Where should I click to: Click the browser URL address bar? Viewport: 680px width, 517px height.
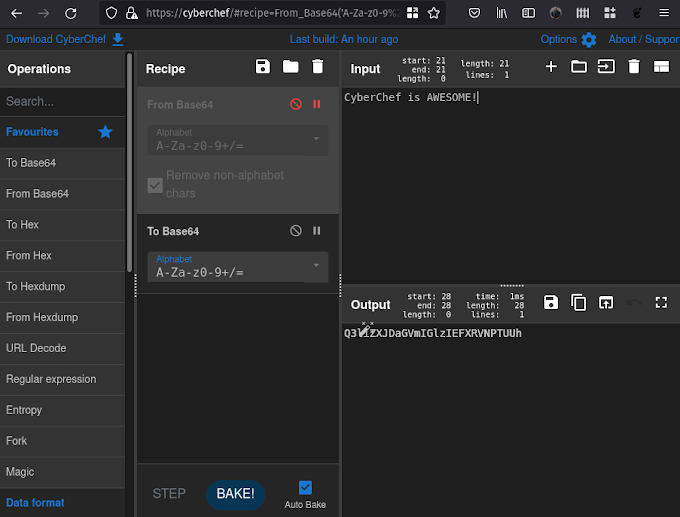[x=273, y=13]
